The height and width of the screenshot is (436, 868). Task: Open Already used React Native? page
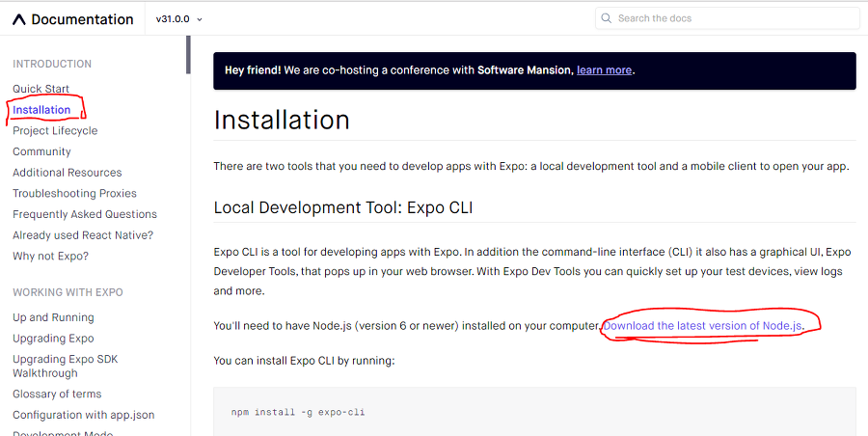83,235
